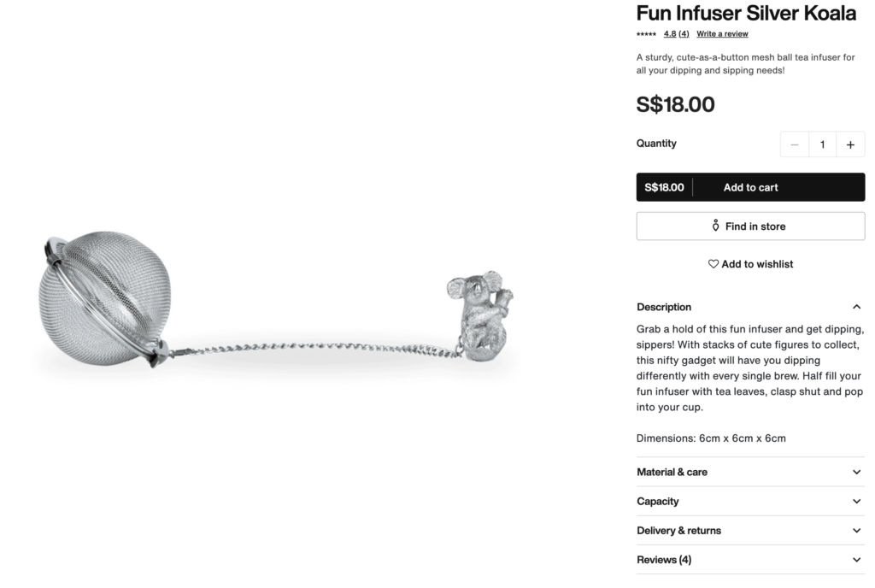Expand the Capacity section
875x588 pixels.
(750, 501)
